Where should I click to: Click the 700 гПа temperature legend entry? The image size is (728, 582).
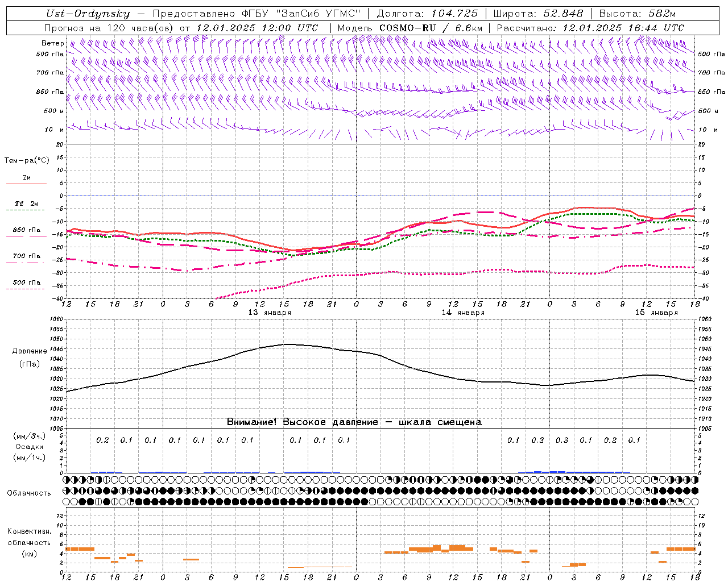(27, 258)
